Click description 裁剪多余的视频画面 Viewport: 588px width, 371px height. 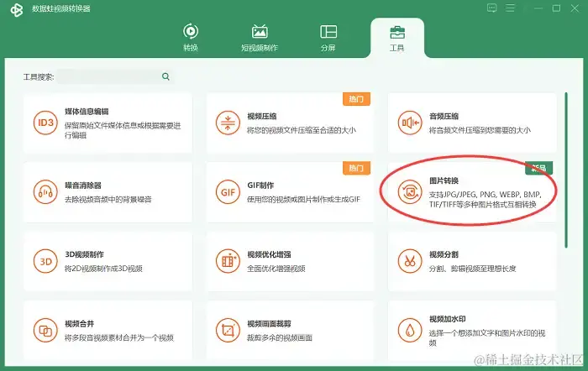pos(280,338)
